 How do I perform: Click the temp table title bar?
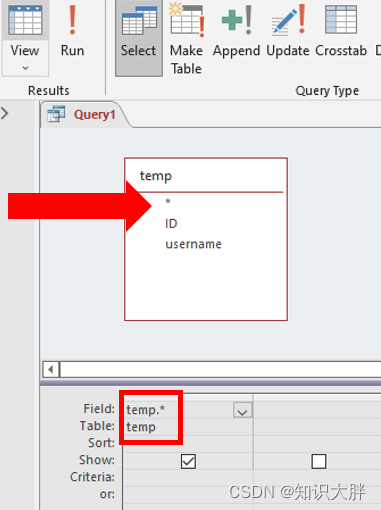(206, 176)
